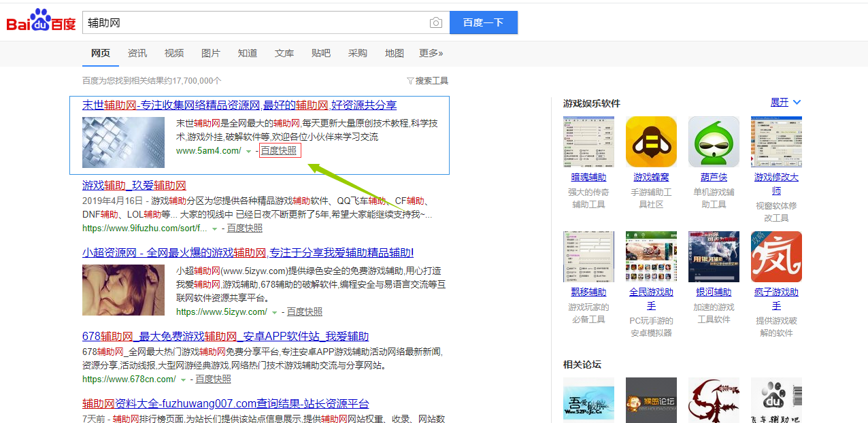Click the 银河辅助 software icon
The width and height of the screenshot is (868, 423).
click(x=714, y=256)
